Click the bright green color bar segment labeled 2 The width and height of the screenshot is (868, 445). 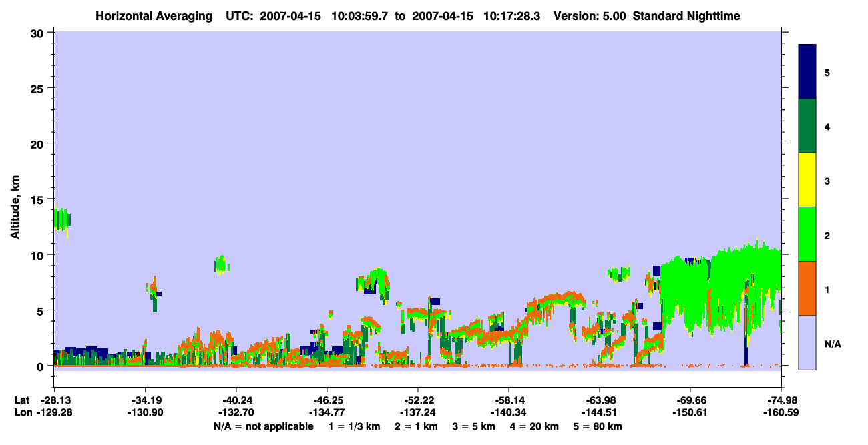point(807,234)
